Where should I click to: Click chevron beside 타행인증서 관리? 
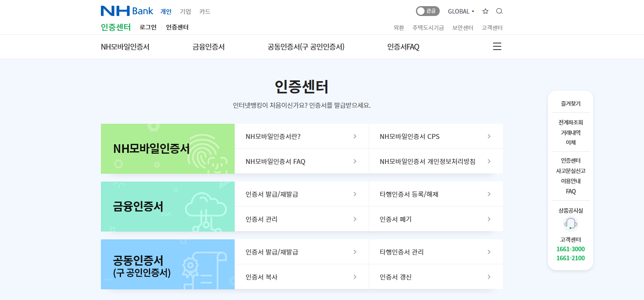[489, 252]
